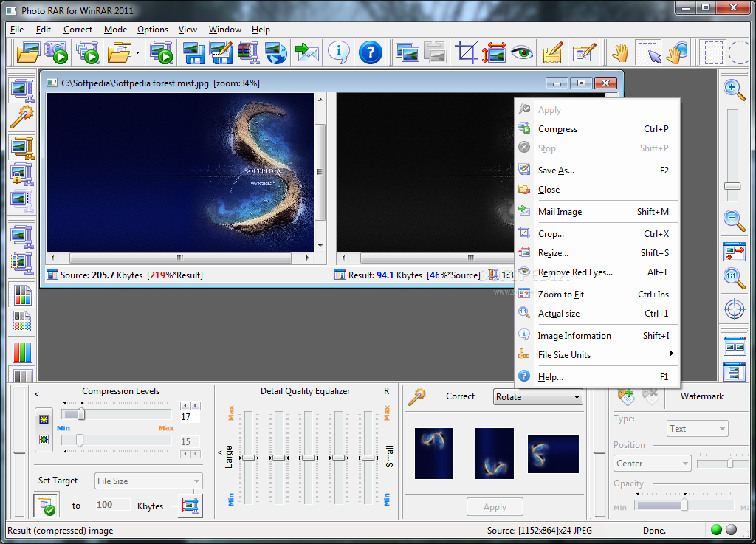This screenshot has width=756, height=544.
Task: Choose Compress from the context menu
Action: [x=597, y=129]
